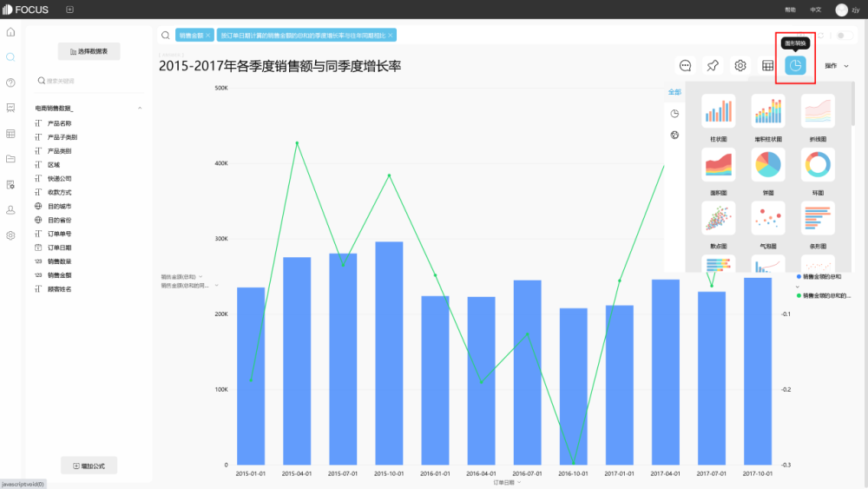Click 帮助 in the top bar
This screenshot has height=489, width=868.
[x=790, y=10]
